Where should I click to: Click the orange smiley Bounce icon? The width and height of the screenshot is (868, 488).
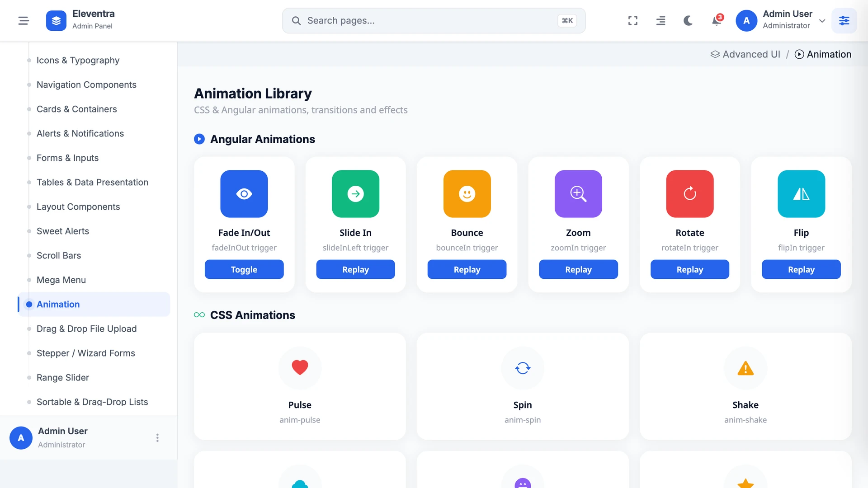point(467,194)
